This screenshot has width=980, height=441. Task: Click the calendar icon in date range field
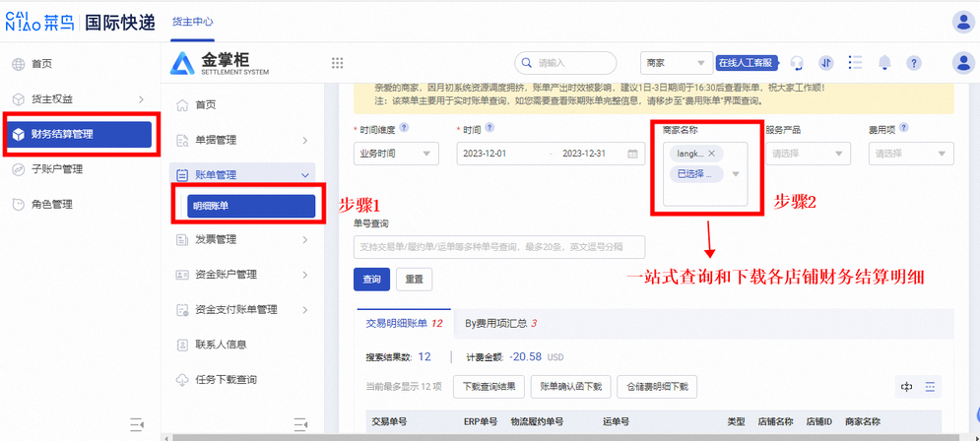632,154
